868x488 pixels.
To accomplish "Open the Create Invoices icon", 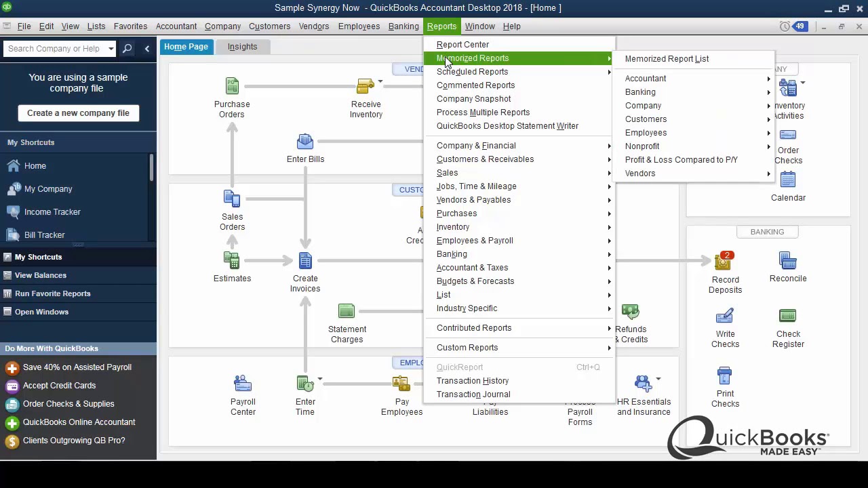I will tap(305, 260).
